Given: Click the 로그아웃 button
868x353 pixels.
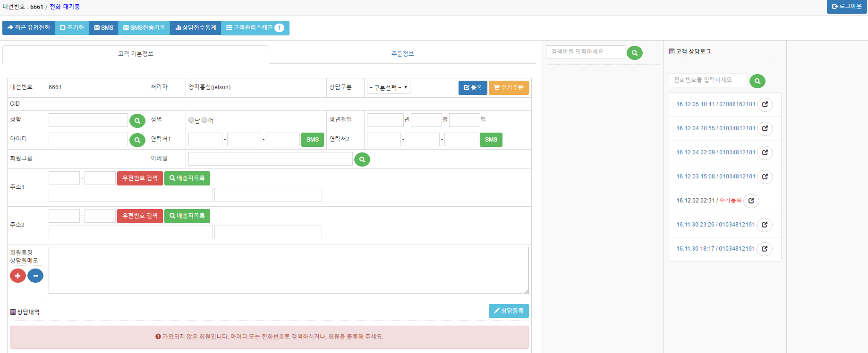Looking at the screenshot, I should pos(847,7).
